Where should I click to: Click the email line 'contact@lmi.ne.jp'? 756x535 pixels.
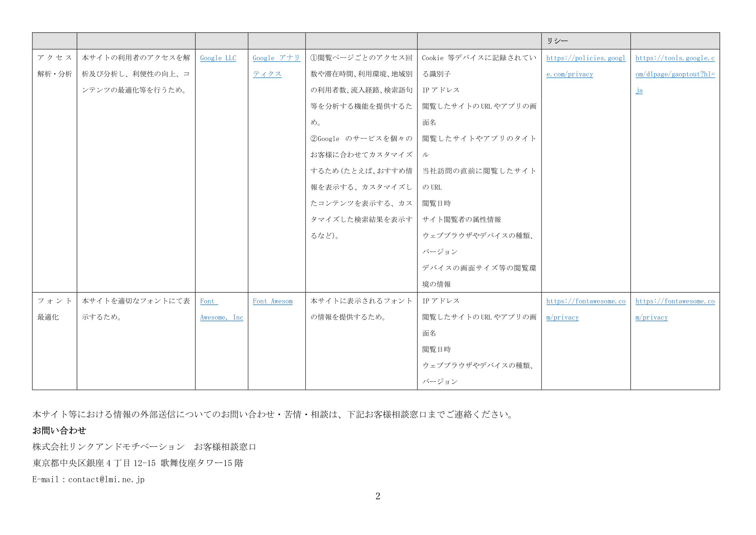[x=106, y=480]
